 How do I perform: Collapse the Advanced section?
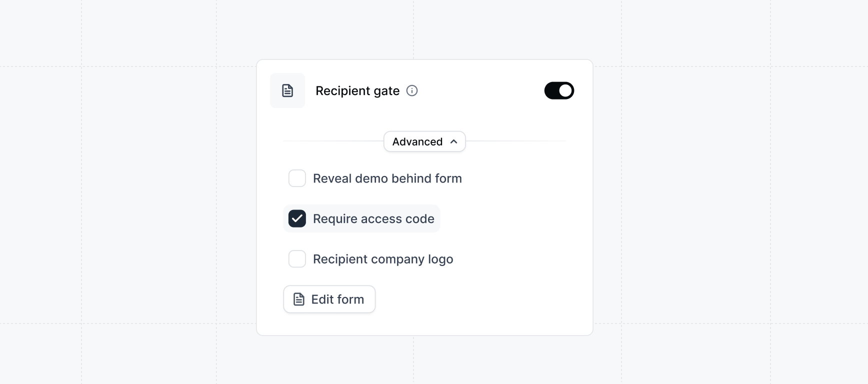(x=424, y=141)
